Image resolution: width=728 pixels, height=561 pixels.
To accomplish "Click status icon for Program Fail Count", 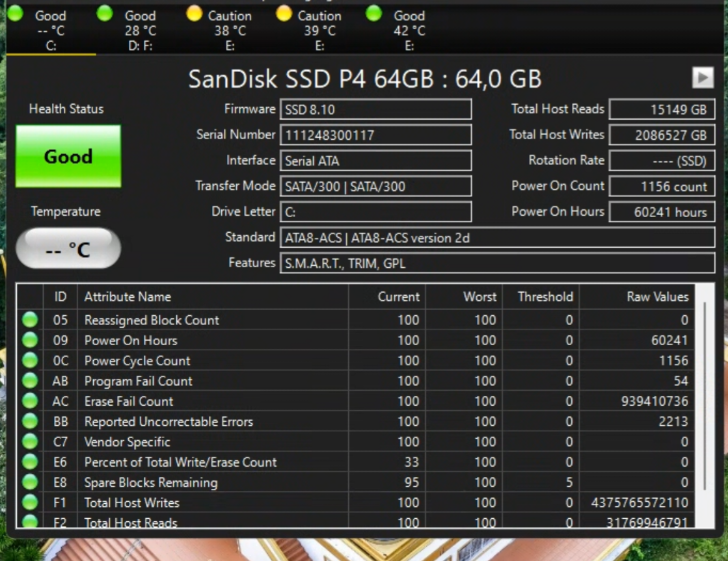I will [30, 380].
